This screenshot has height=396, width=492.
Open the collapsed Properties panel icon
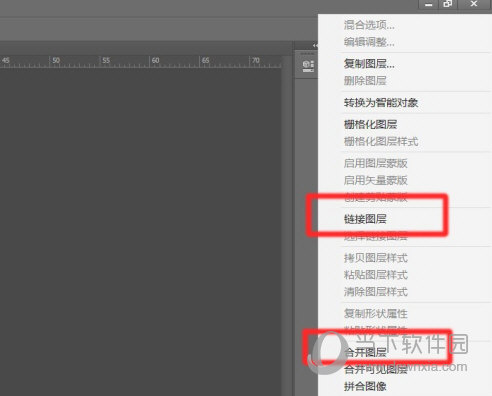tap(308, 66)
